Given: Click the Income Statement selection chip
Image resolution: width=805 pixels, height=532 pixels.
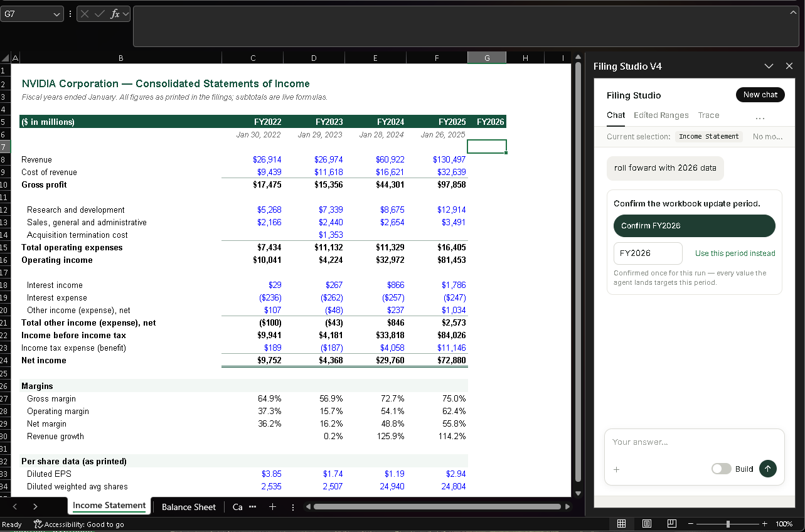Looking at the screenshot, I should coord(709,136).
